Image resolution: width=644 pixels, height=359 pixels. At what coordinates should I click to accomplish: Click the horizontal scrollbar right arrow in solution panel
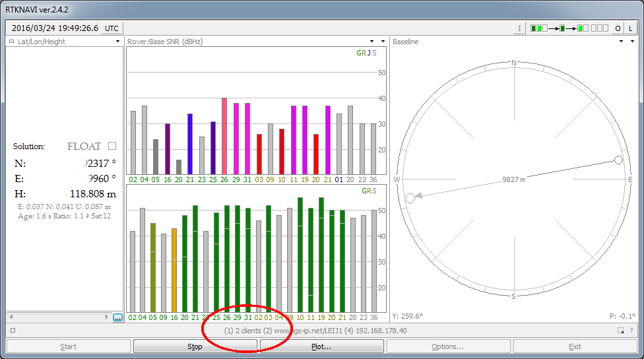click(x=107, y=317)
